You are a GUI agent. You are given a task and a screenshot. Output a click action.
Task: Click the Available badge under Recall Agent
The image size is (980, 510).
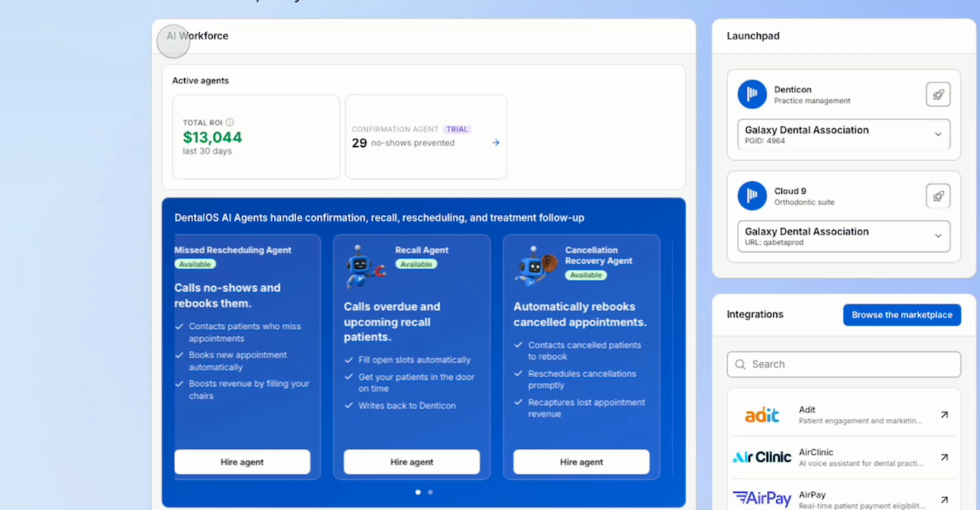pos(416,264)
